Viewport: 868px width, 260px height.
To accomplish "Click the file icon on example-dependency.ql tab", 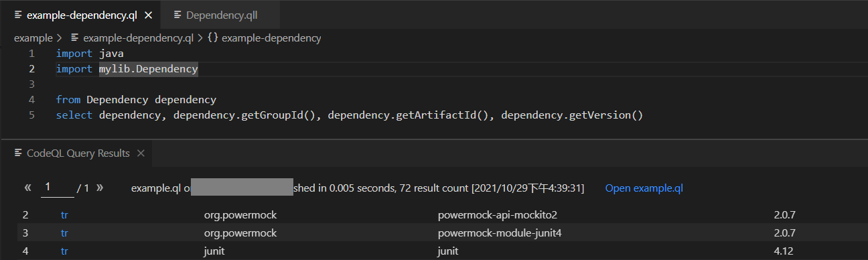I will click(x=18, y=15).
